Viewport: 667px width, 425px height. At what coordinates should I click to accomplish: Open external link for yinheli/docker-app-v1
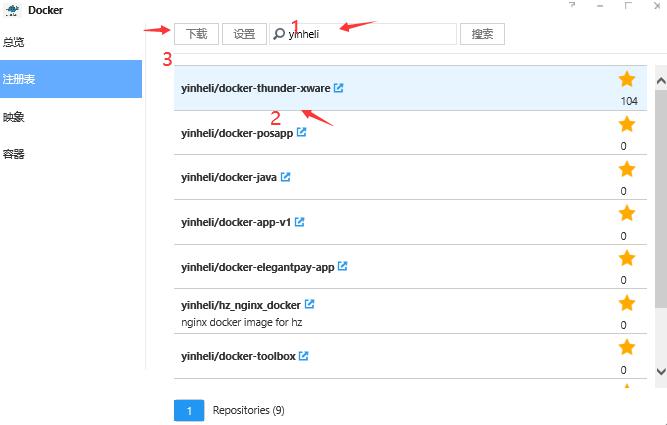[299, 222]
